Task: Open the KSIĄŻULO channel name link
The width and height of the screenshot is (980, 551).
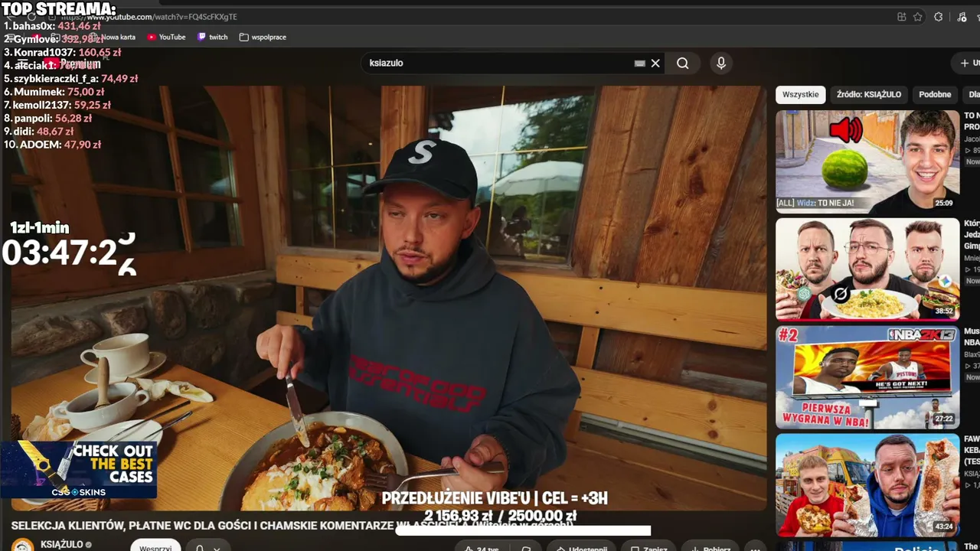Action: (61, 545)
